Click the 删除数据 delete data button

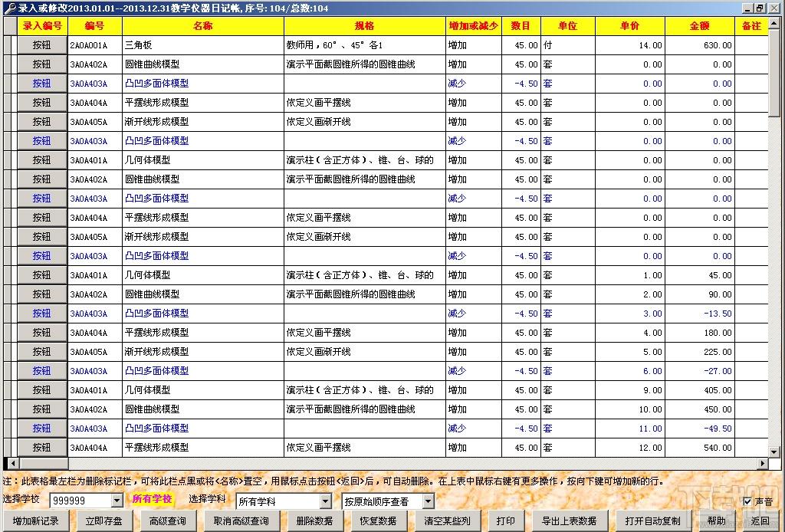[x=314, y=521]
